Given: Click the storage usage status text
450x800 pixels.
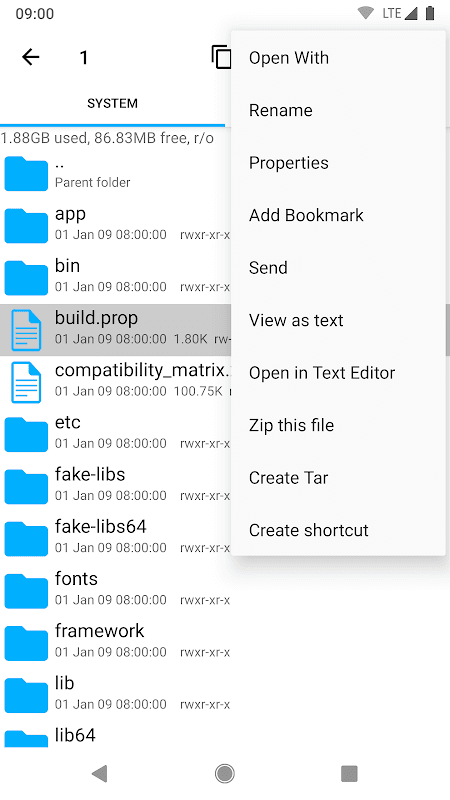Looking at the screenshot, I should point(107,138).
